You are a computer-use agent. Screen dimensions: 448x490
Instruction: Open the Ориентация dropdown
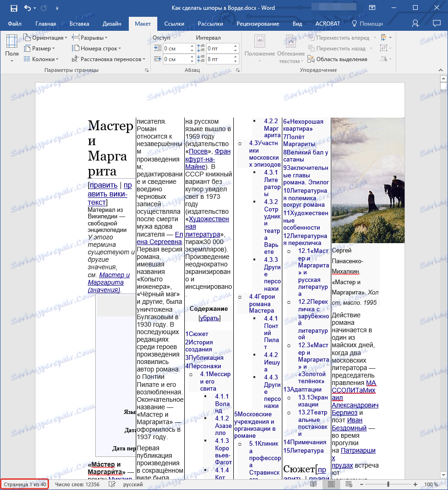(45, 38)
